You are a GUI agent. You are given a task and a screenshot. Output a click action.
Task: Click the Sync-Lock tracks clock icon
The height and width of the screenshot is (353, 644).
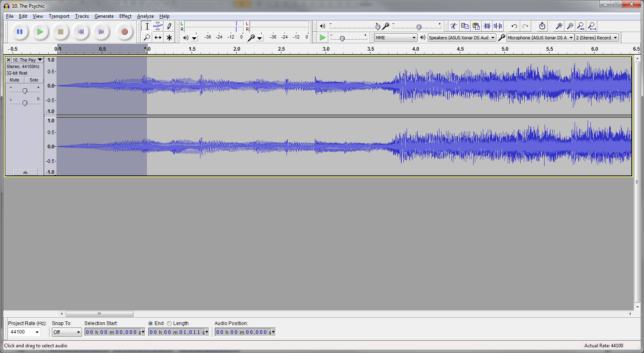point(542,26)
